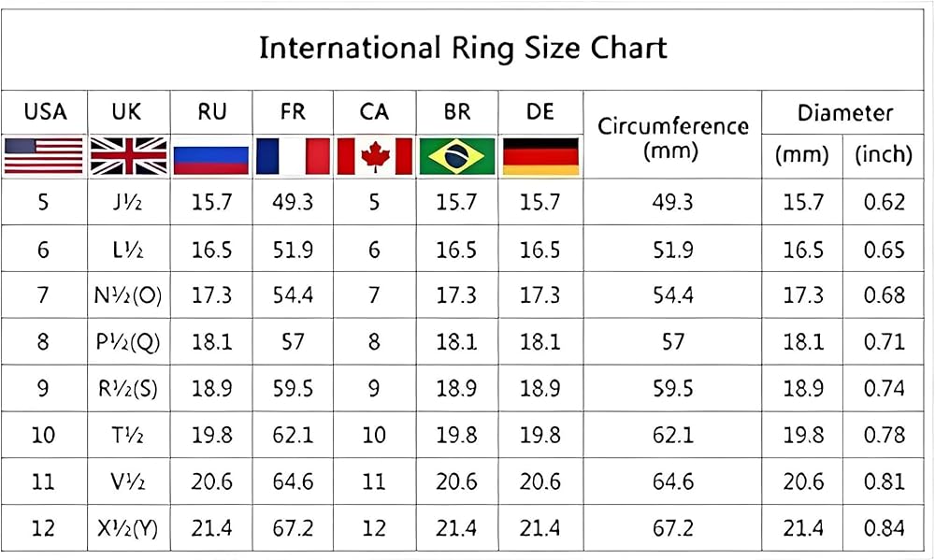Click the International Ring Size Chart title
This screenshot has height=560, width=935.
point(463,48)
